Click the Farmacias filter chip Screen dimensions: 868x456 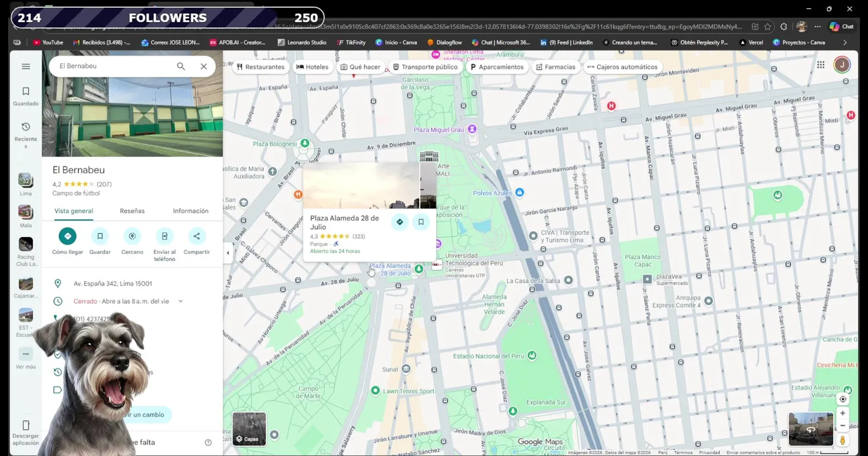click(555, 66)
